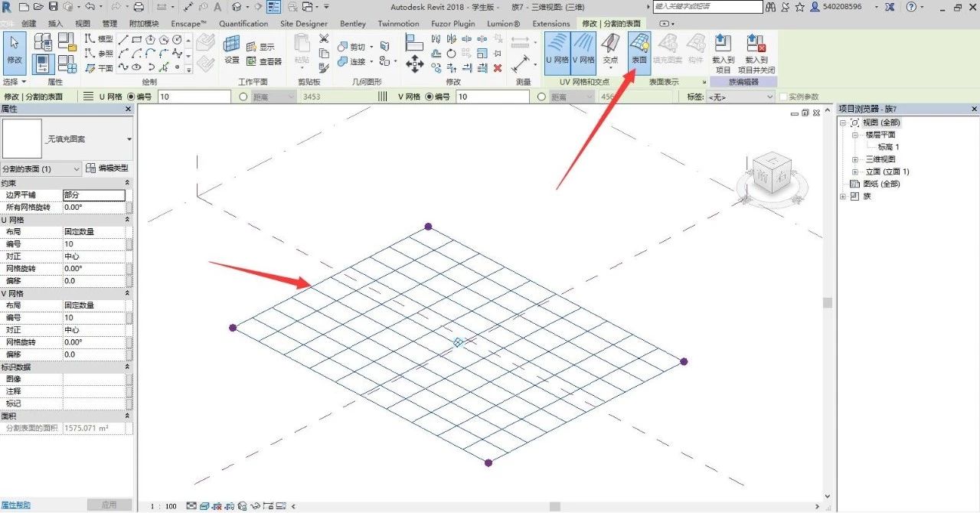Click the Undo arrow in quick access toolbar
Viewport: 980px width, 513px height.
(90, 7)
